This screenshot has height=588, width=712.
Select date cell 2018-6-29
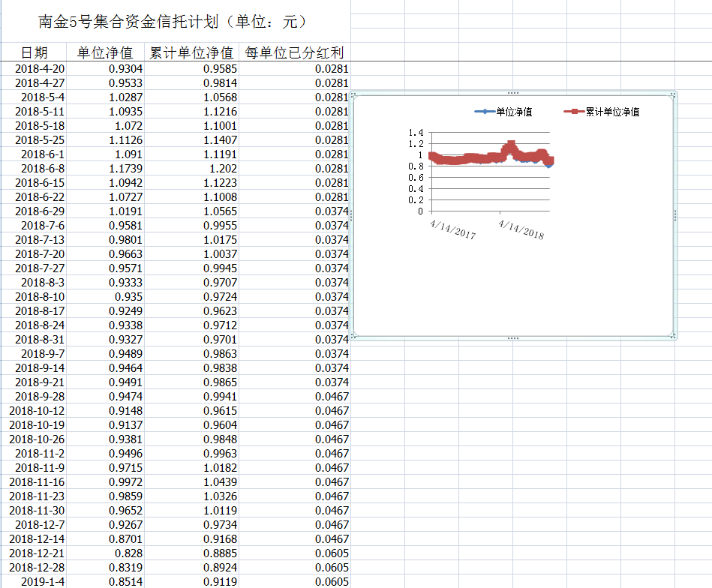pos(34,211)
